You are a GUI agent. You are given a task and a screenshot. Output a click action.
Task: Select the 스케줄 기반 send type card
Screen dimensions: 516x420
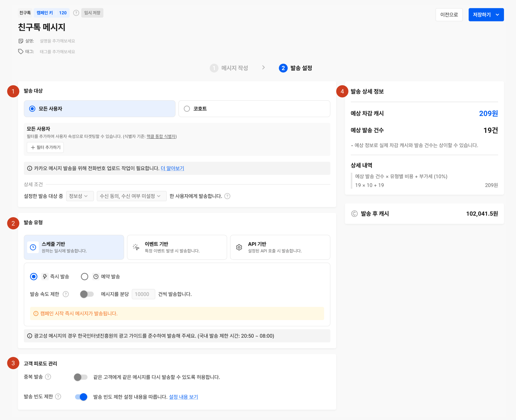[74, 247]
